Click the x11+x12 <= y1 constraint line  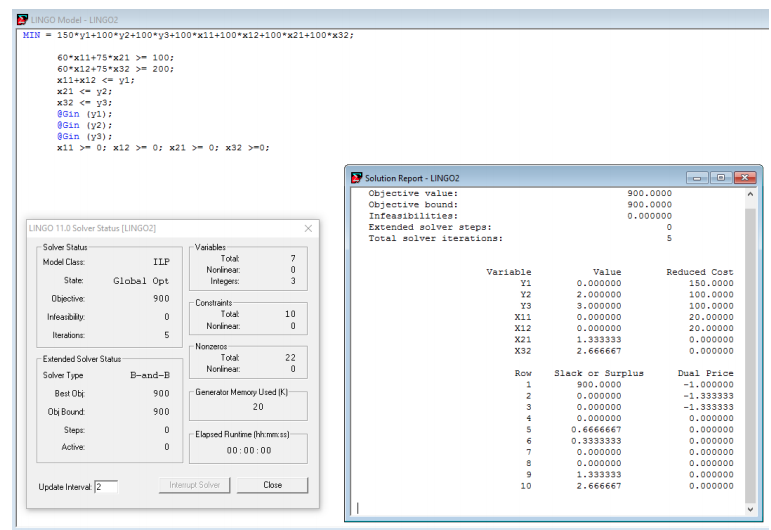(95, 80)
